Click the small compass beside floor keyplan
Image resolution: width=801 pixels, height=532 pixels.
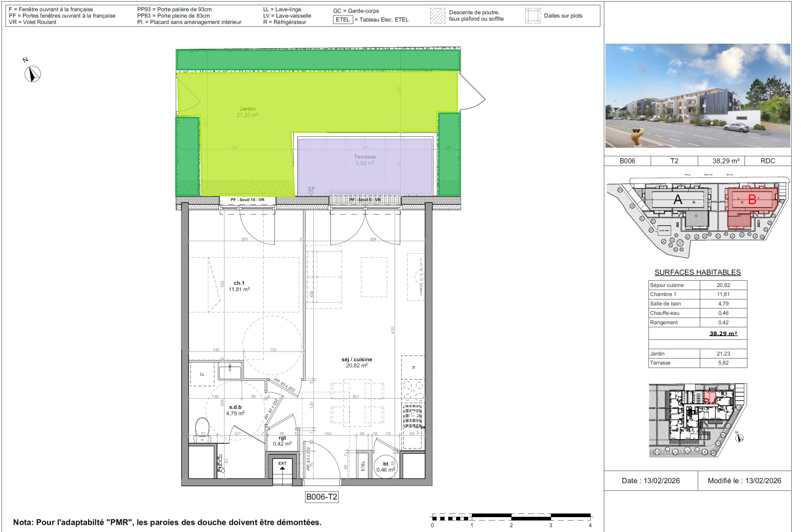pos(739,437)
